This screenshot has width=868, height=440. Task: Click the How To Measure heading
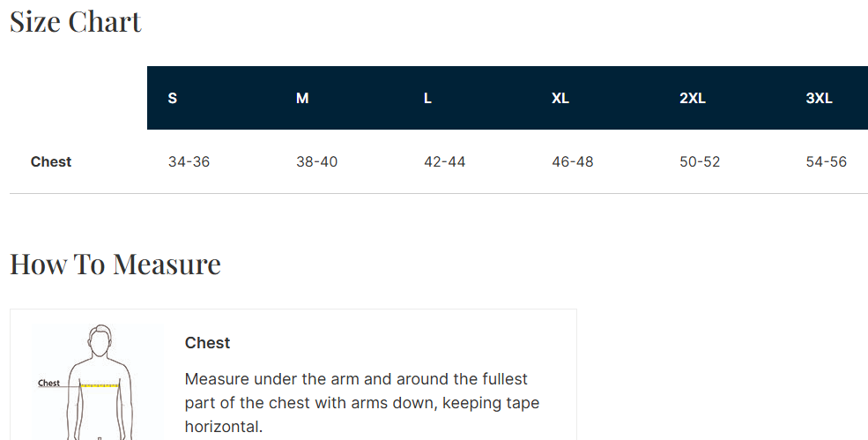(115, 264)
